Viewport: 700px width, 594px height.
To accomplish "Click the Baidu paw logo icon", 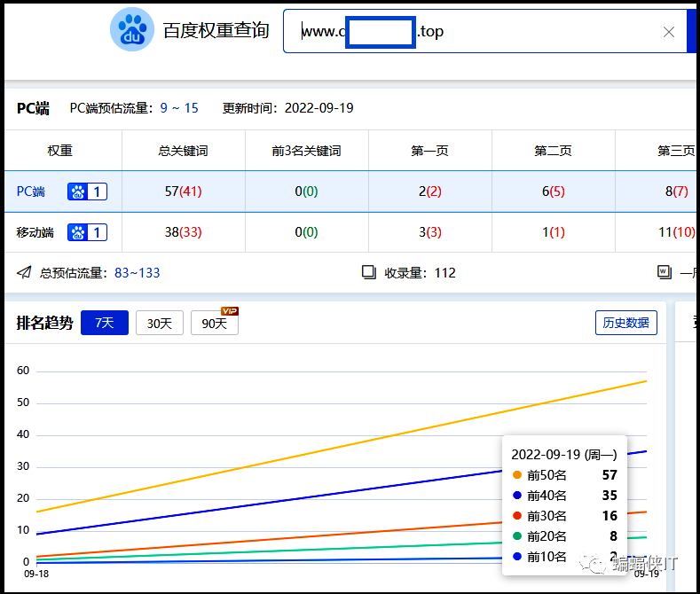I will click(x=132, y=30).
